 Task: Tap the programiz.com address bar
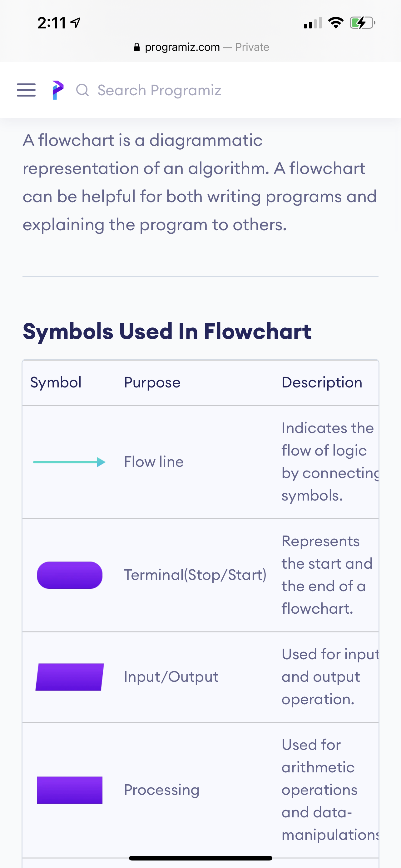(x=201, y=47)
